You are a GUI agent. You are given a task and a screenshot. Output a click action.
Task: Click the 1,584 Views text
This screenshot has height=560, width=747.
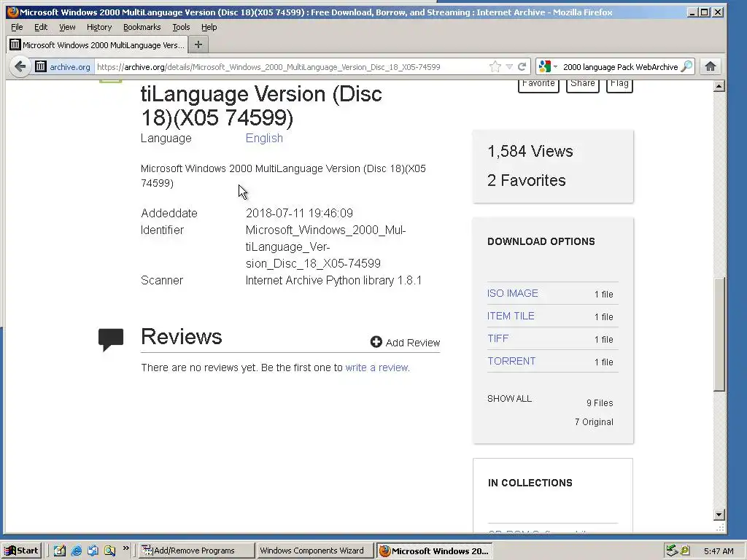(530, 152)
